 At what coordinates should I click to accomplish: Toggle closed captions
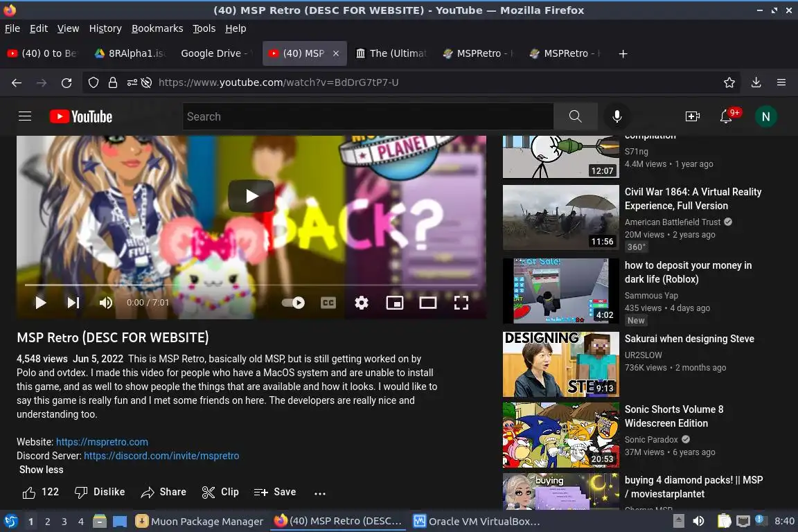(328, 303)
